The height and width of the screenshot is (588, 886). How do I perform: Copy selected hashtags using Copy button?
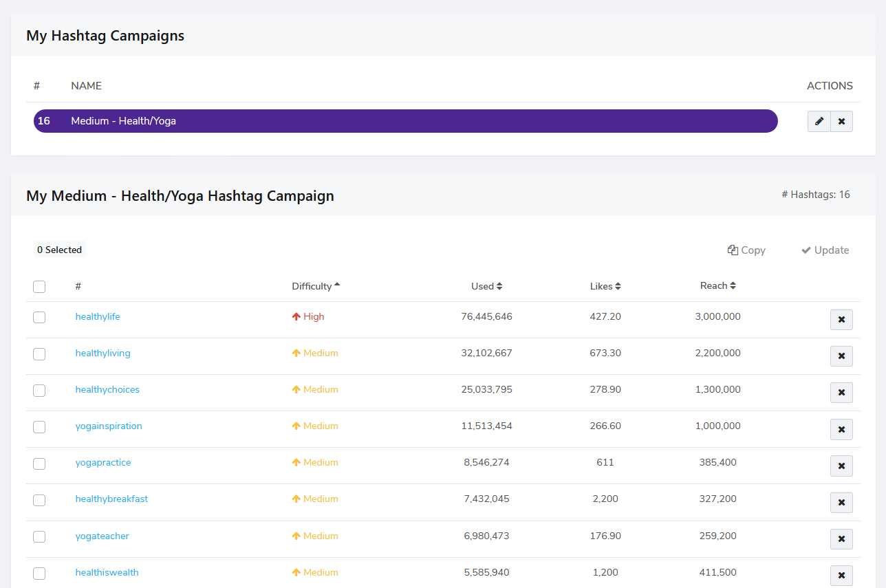746,250
